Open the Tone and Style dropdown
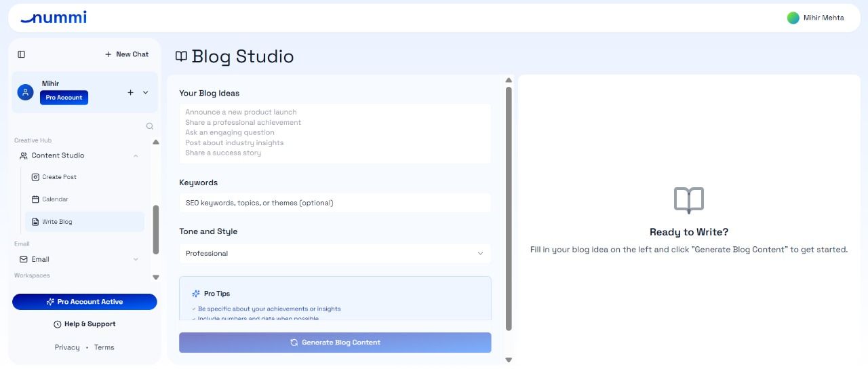The width and height of the screenshot is (868, 369). pyautogui.click(x=335, y=254)
